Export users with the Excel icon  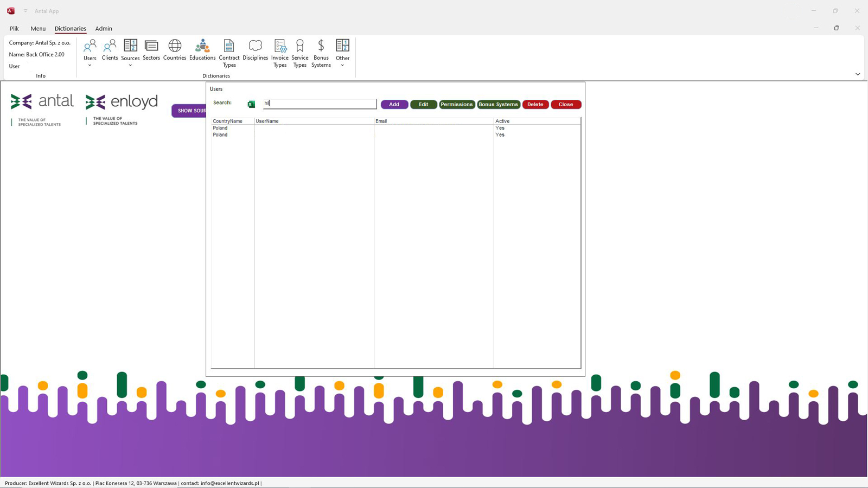(251, 104)
